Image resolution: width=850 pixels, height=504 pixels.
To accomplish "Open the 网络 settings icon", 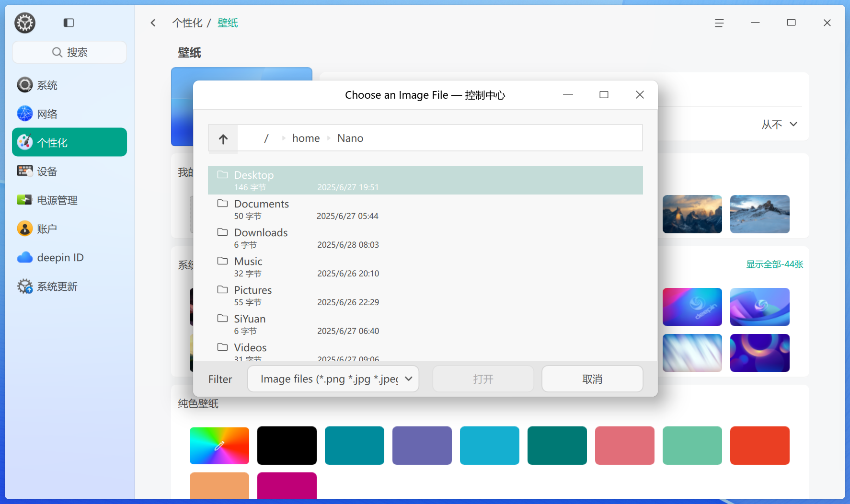I will click(25, 114).
